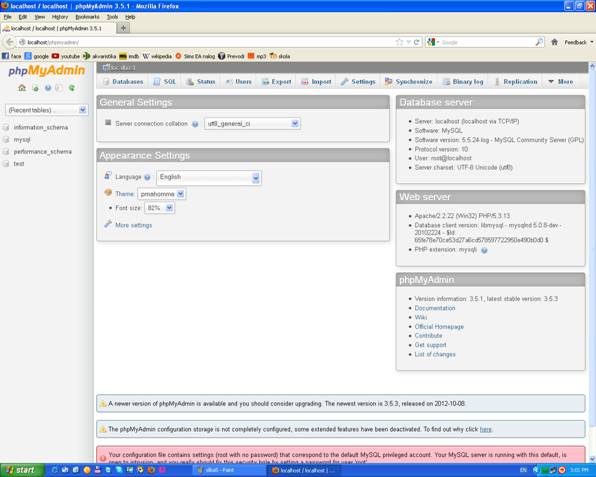
Task: Open the Synchronize tab
Action: pyautogui.click(x=409, y=82)
